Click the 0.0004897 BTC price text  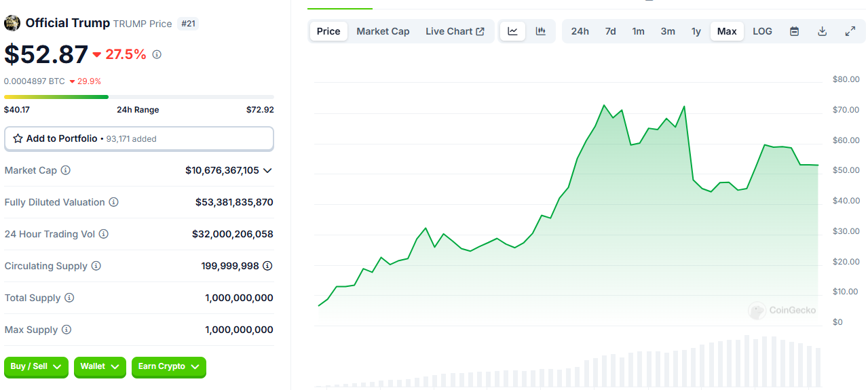(x=35, y=81)
